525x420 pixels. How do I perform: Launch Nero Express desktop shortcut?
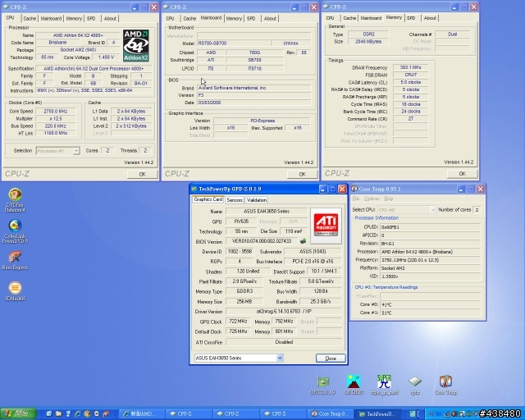pyautogui.click(x=15, y=261)
